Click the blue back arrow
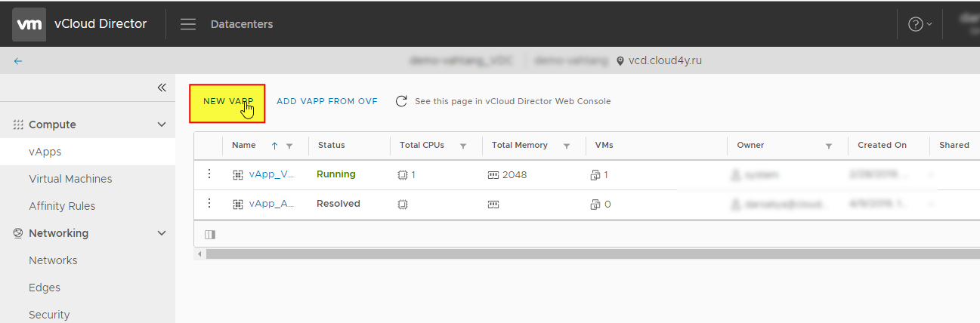 [18, 61]
